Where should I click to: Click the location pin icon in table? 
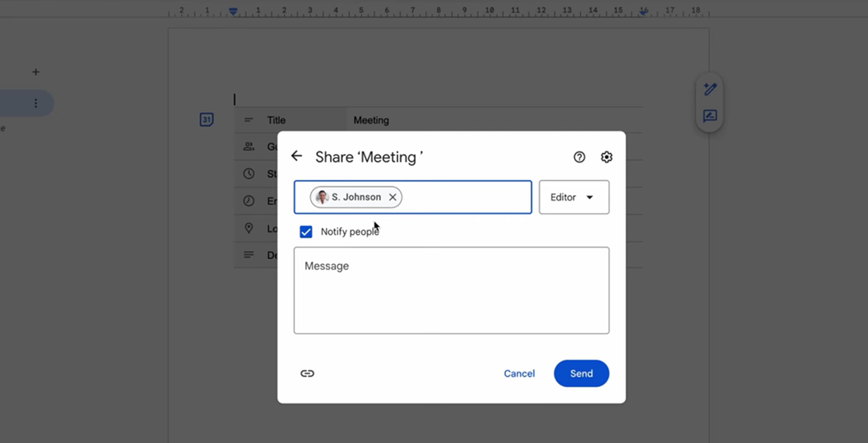tap(248, 228)
